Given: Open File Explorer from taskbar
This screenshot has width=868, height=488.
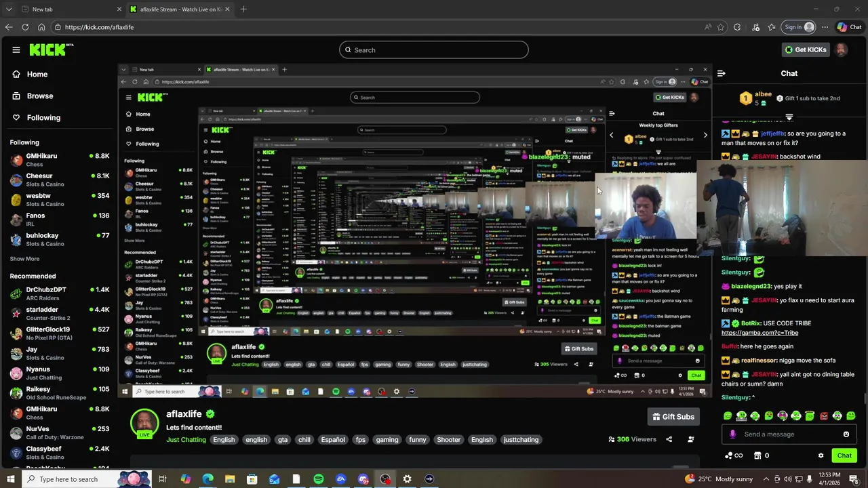Looking at the screenshot, I should [x=230, y=479].
